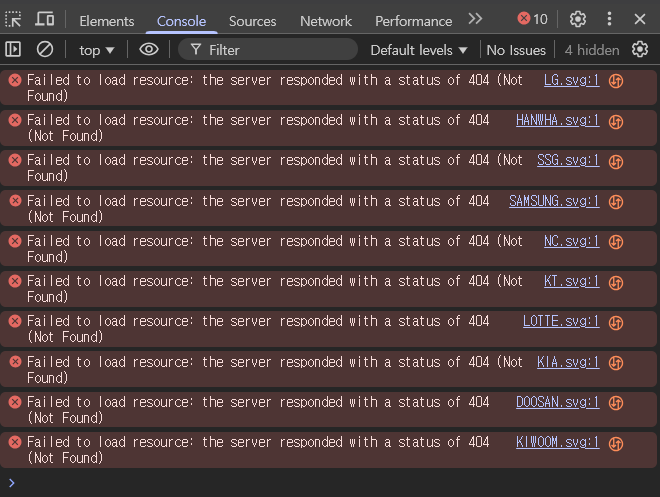Open the Default levels dropdown
This screenshot has height=497, width=660.
[419, 50]
